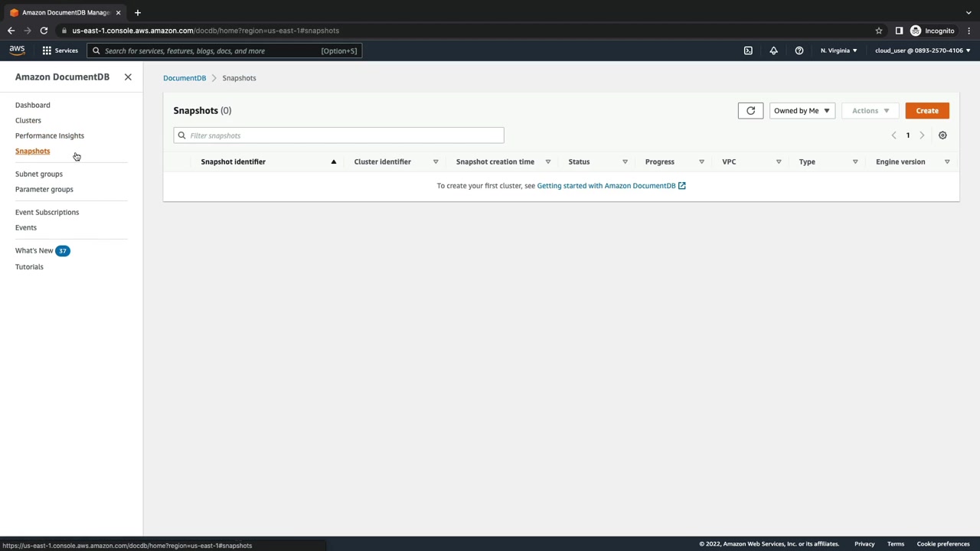Open the Terms footer link

(x=896, y=544)
